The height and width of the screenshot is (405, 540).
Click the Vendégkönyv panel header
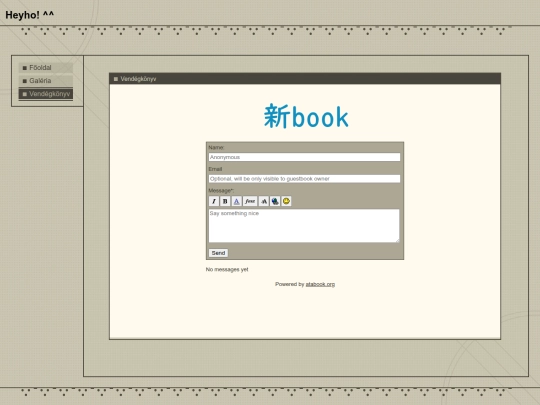[305, 79]
